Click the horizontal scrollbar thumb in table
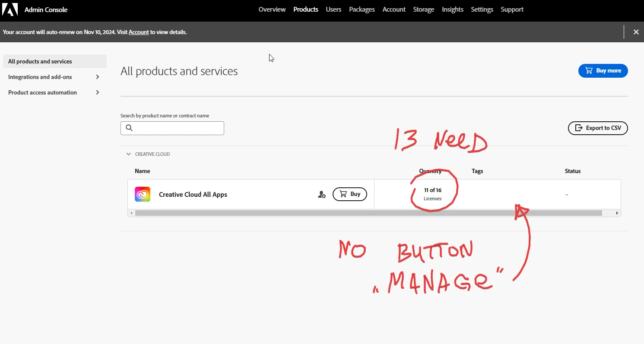Viewport: 644px width, 344px height. click(x=368, y=213)
